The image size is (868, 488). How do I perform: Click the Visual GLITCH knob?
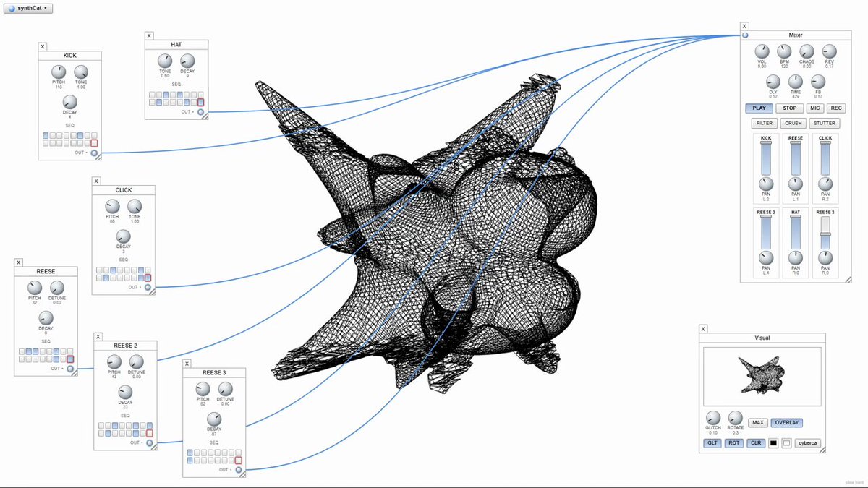(713, 418)
